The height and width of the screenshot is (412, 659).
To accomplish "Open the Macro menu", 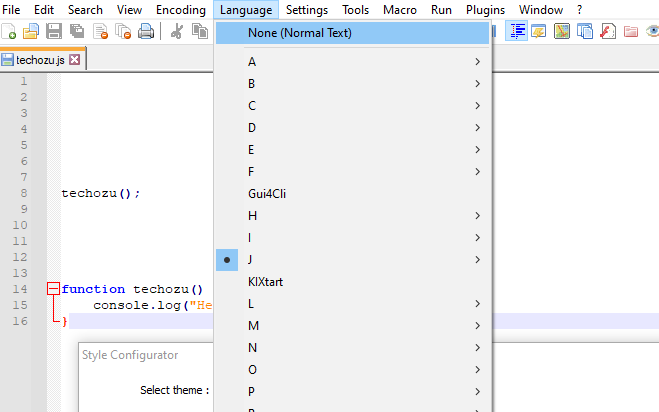I will coord(400,10).
